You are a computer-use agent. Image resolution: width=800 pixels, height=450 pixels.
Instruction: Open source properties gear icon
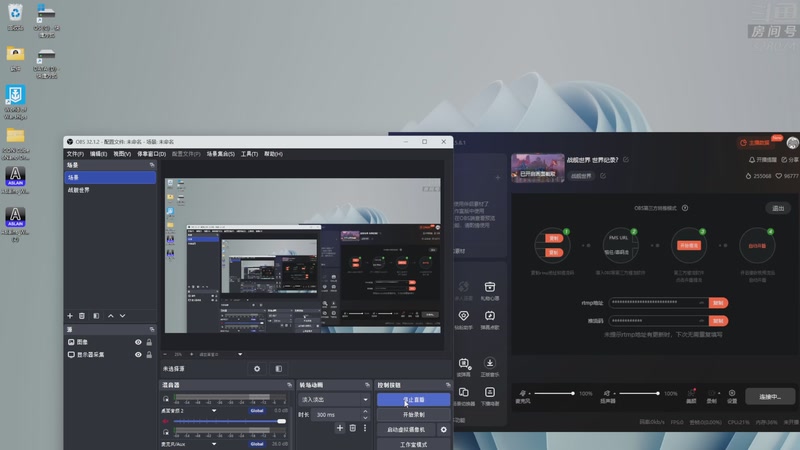coord(257,368)
